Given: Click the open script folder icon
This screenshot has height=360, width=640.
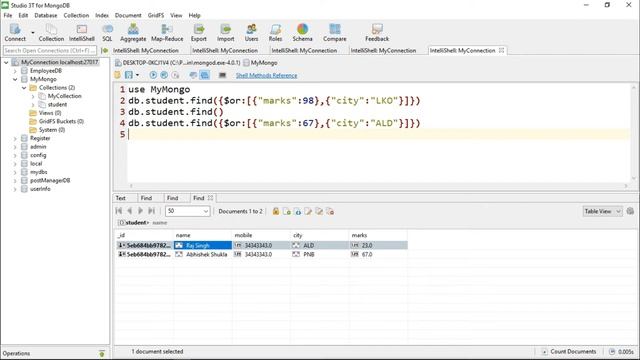Looking at the screenshot, I should pyautogui.click(x=118, y=75).
